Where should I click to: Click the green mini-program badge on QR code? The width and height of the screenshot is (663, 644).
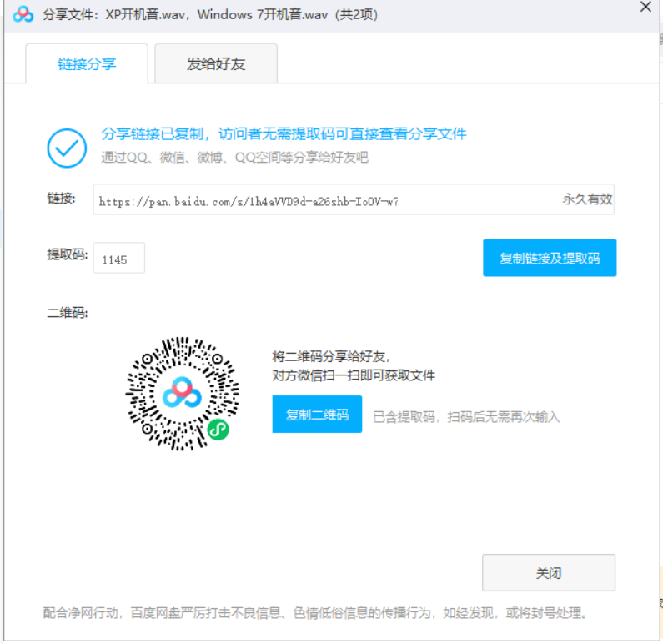click(218, 430)
